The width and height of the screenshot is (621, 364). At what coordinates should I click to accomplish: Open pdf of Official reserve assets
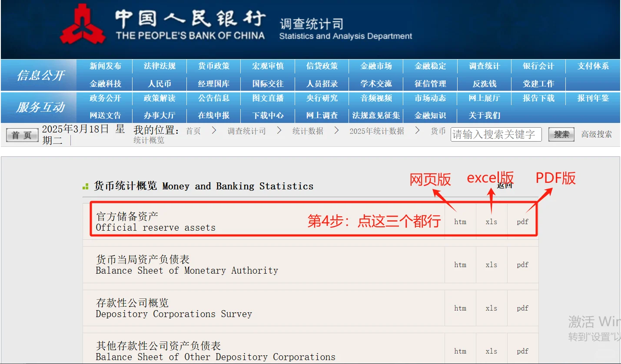523,222
